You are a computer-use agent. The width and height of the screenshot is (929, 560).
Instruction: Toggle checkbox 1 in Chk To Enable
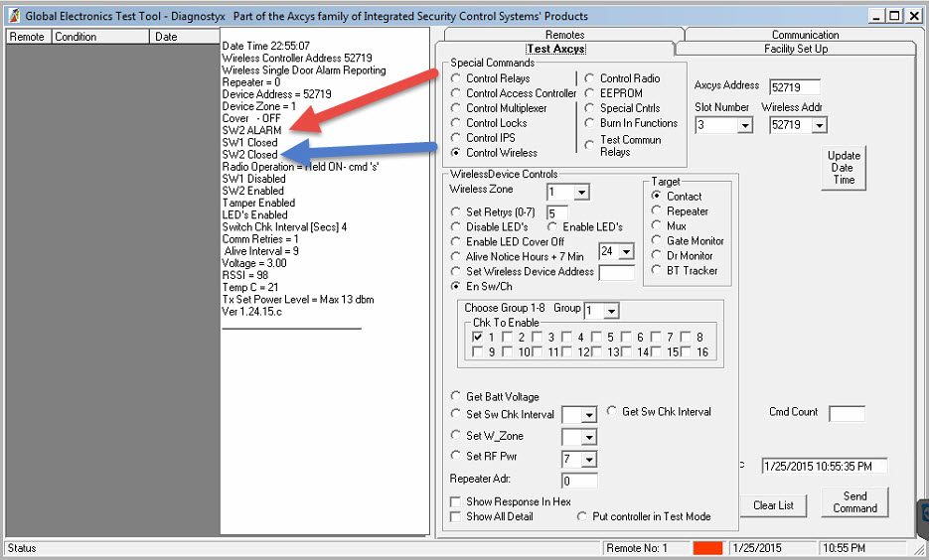[x=478, y=337]
